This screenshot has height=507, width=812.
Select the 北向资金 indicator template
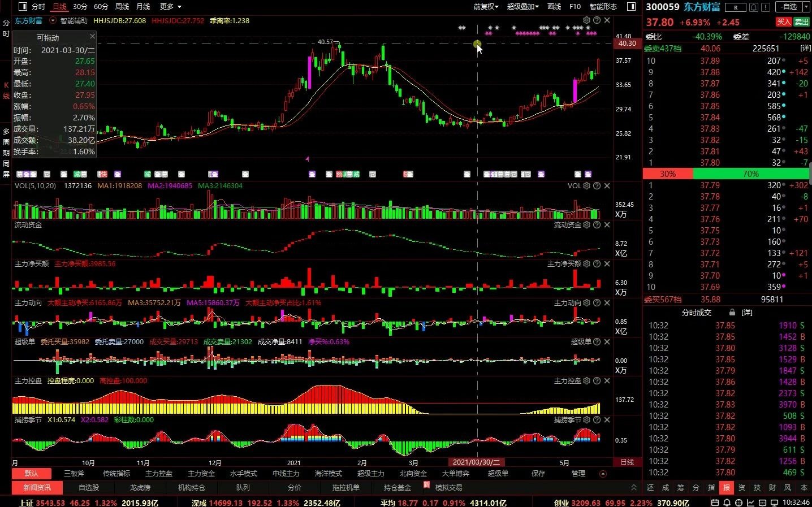[x=413, y=474]
